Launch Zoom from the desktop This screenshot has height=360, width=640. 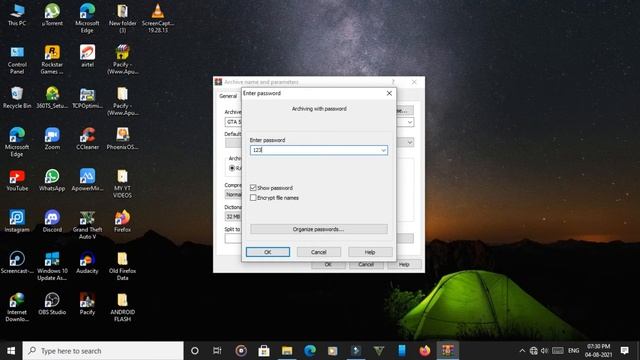click(52, 139)
